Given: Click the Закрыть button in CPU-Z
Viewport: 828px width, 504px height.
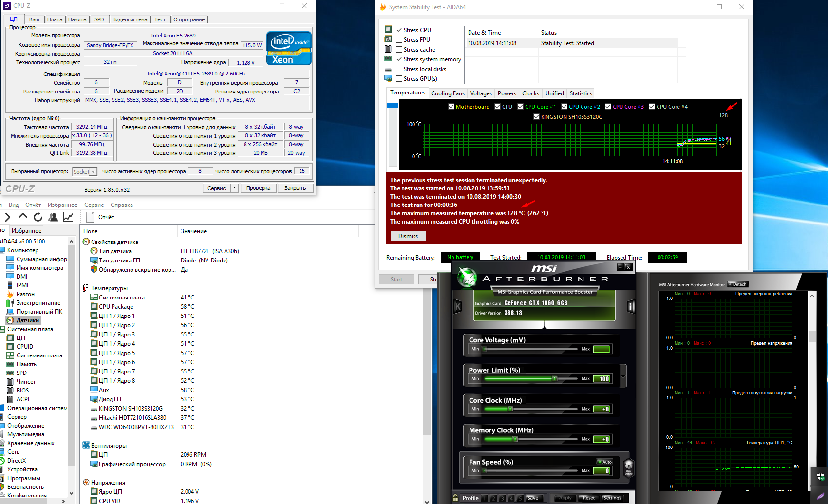Looking at the screenshot, I should (x=295, y=188).
